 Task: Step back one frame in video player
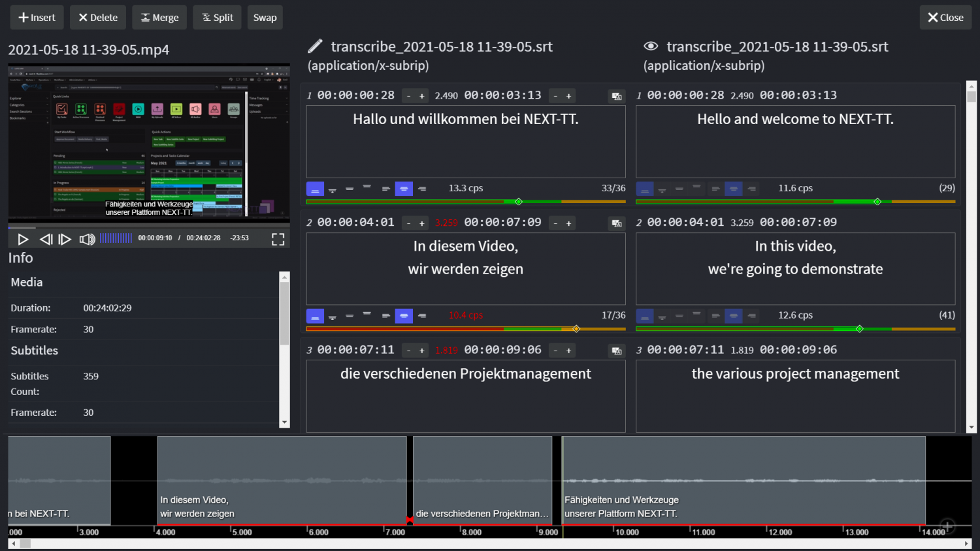coord(46,240)
